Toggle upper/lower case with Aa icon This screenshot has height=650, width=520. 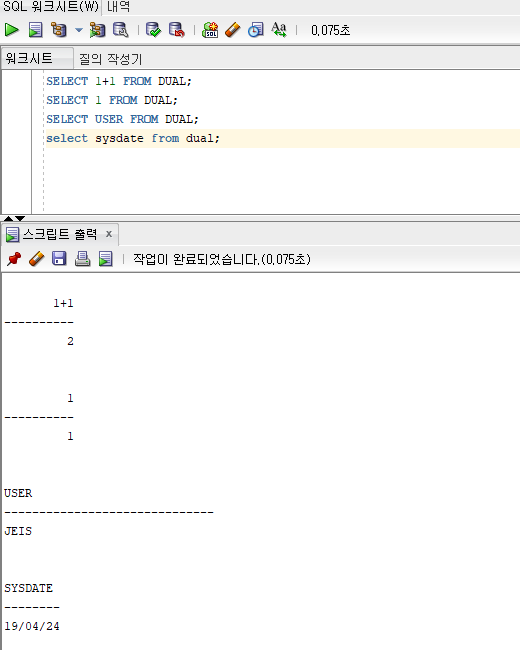click(x=279, y=30)
